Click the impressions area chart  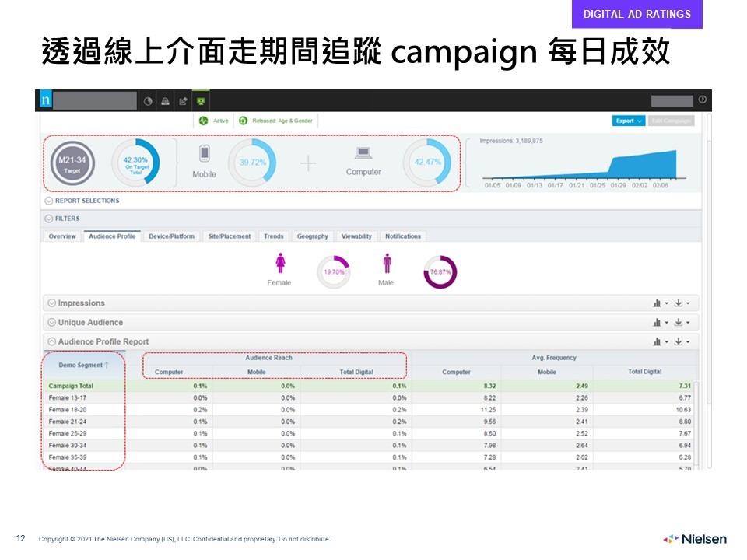(584, 165)
